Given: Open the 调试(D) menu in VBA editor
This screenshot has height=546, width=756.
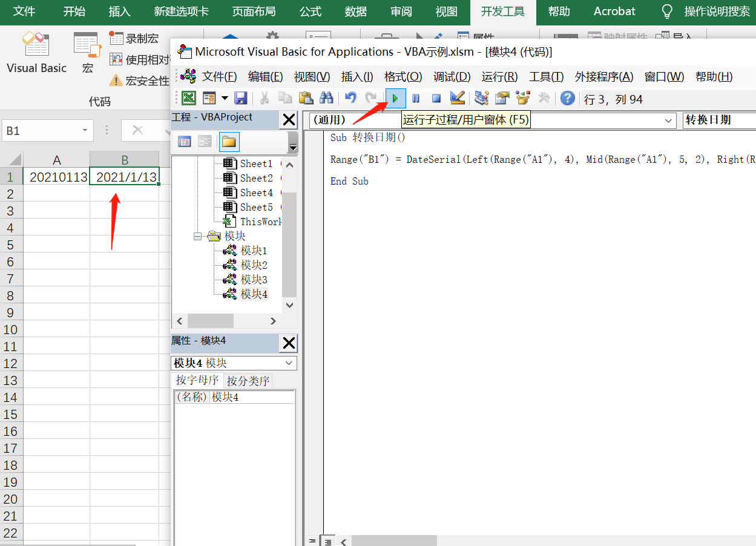Looking at the screenshot, I should click(x=452, y=77).
